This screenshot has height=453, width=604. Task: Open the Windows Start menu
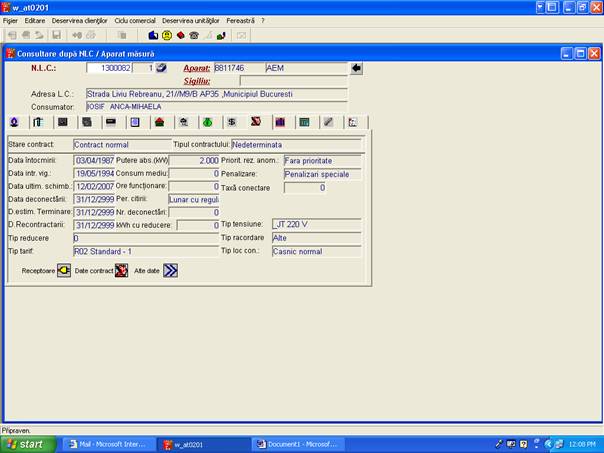(26, 444)
